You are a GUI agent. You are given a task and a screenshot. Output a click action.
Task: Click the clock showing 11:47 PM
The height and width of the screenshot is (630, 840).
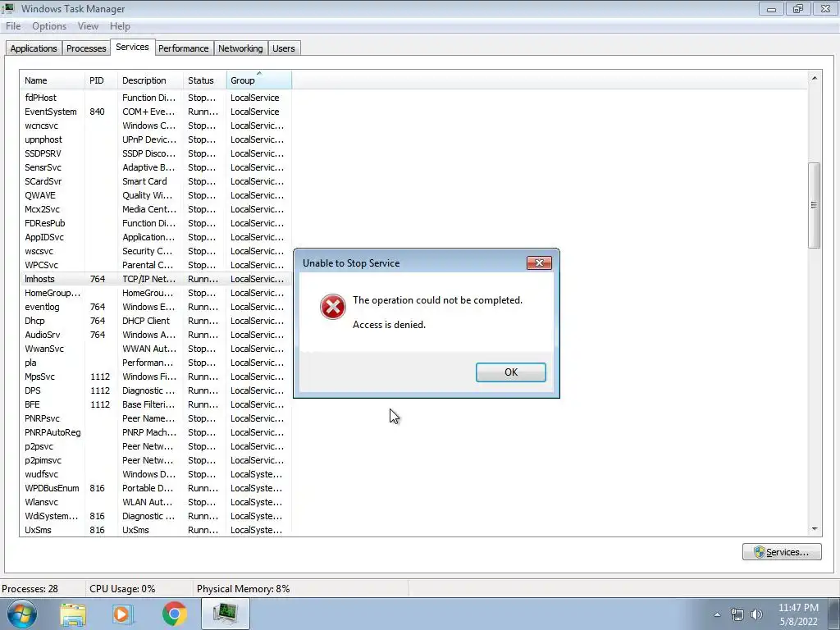tap(798, 608)
